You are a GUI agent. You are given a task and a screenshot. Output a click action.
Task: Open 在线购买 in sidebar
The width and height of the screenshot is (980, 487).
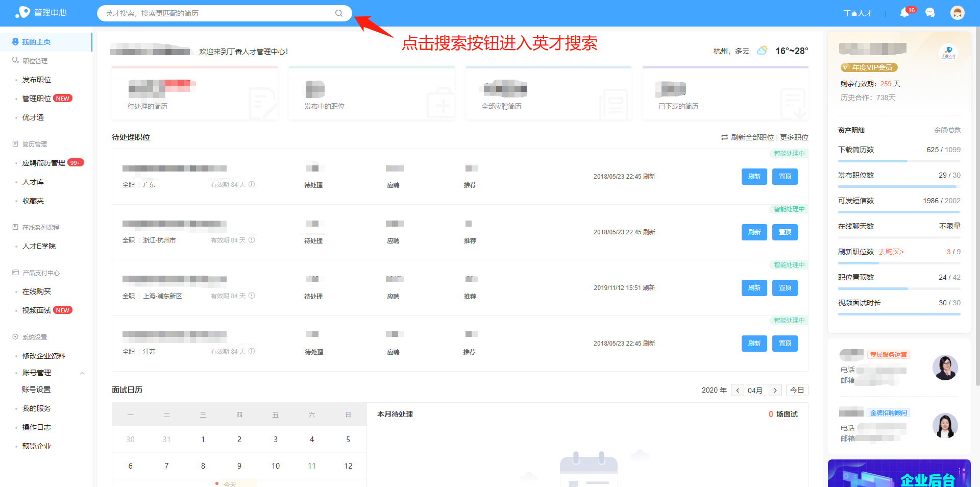37,291
